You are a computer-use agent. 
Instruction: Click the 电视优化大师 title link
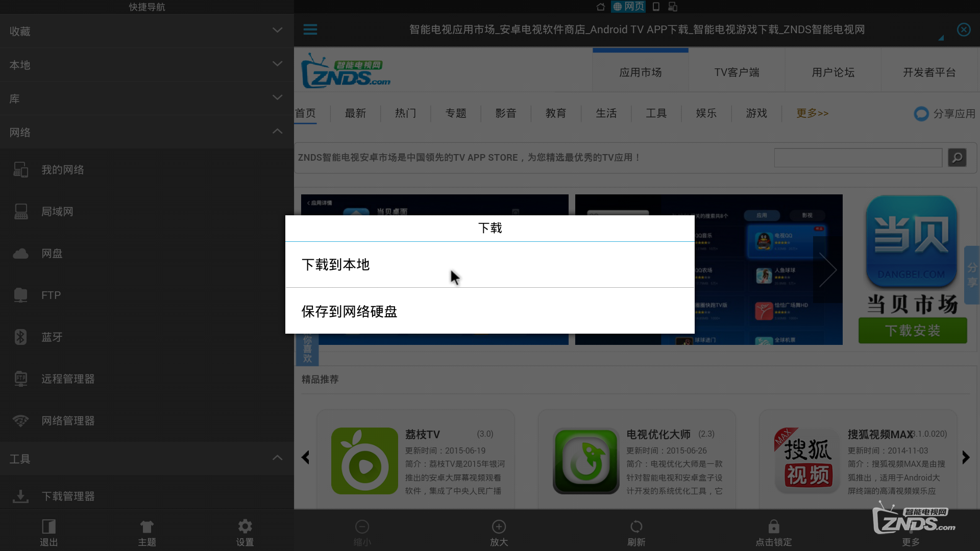pos(658,434)
